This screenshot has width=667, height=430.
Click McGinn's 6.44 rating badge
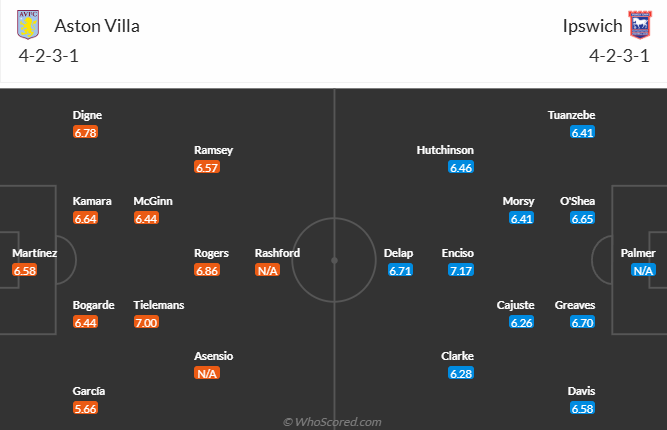click(x=146, y=219)
